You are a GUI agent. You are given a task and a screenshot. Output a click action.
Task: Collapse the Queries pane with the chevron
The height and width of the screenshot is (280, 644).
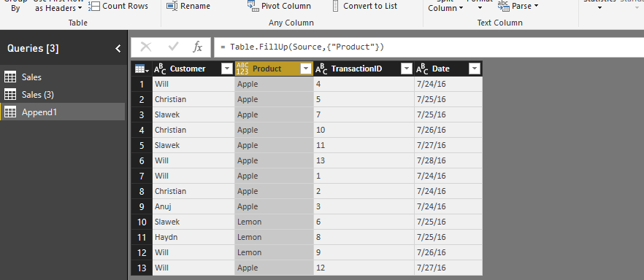[x=118, y=49]
